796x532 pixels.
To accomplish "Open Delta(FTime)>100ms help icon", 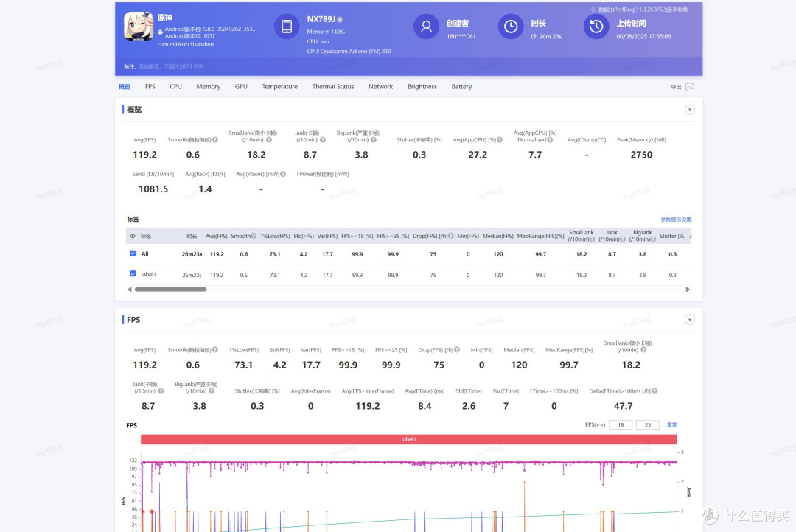I will click(655, 391).
